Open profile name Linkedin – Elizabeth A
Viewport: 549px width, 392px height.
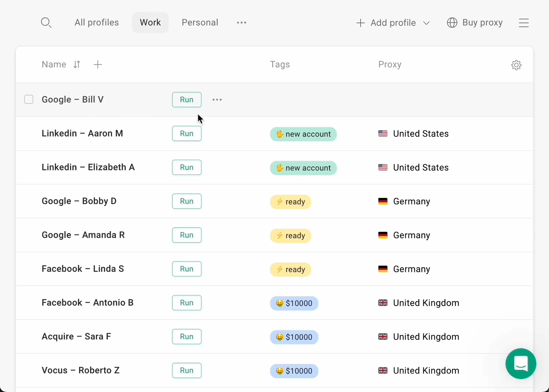pyautogui.click(x=88, y=167)
